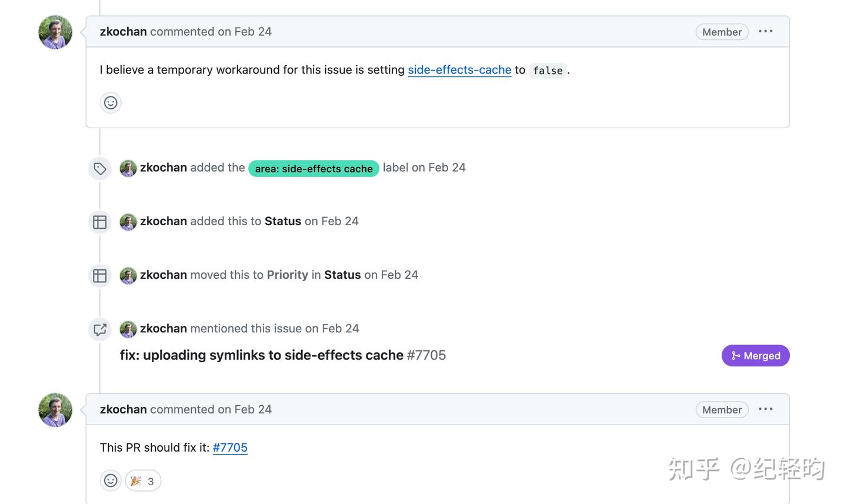Open options menu on first comment

[x=765, y=32]
